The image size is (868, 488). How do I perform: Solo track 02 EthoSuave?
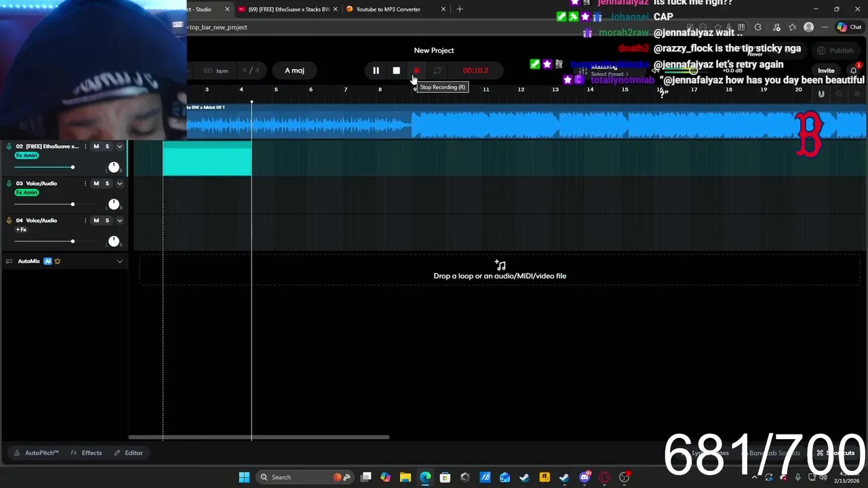point(107,146)
